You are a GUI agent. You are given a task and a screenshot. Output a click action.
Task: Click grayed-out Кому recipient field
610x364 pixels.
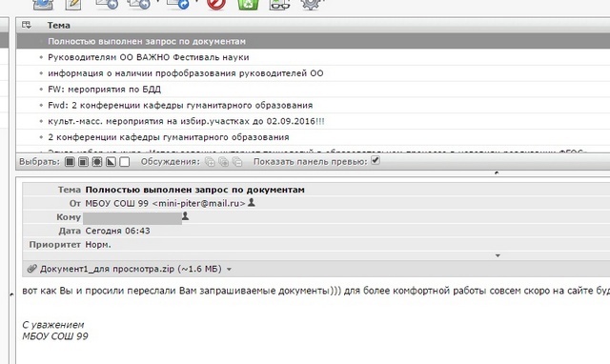tap(132, 218)
